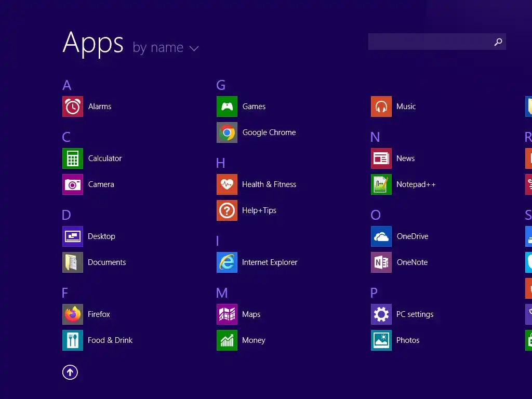Viewport: 532px width, 399px height.
Task: Launch Notepad++ from its icon
Action: 381,184
